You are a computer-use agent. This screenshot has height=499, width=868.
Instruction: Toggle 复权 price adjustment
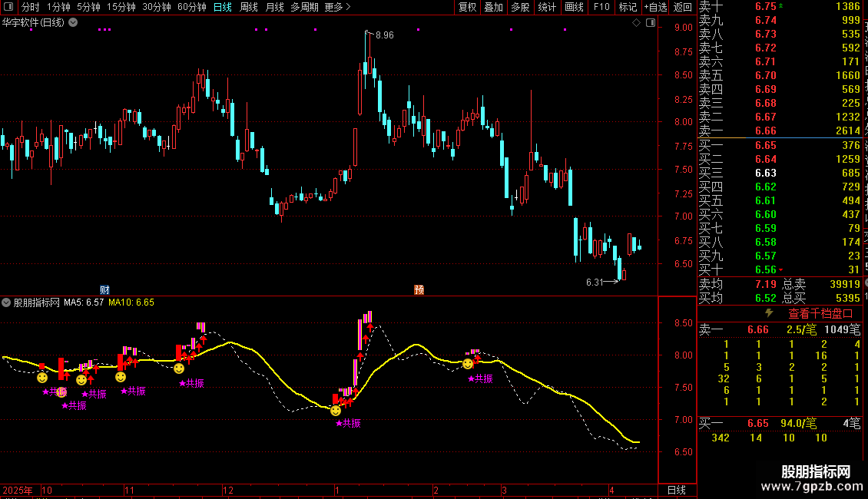pos(467,7)
